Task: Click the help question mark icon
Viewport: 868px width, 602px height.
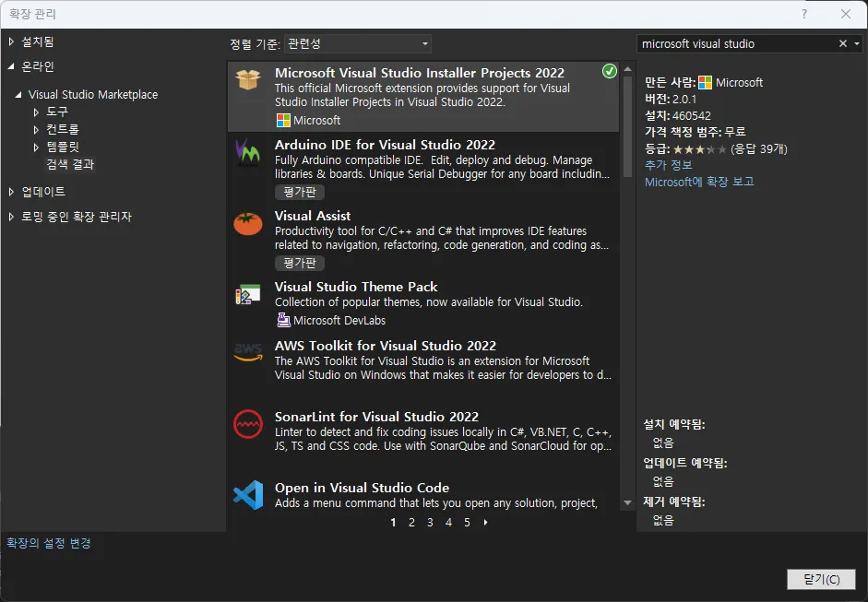Action: tap(803, 14)
